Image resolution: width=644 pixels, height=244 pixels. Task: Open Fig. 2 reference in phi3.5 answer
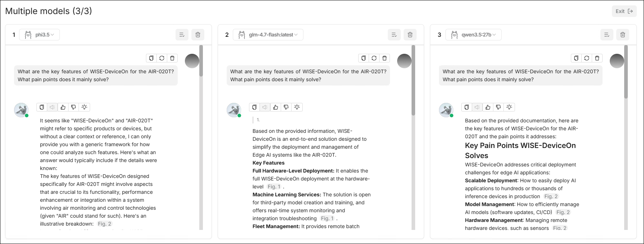105,224
